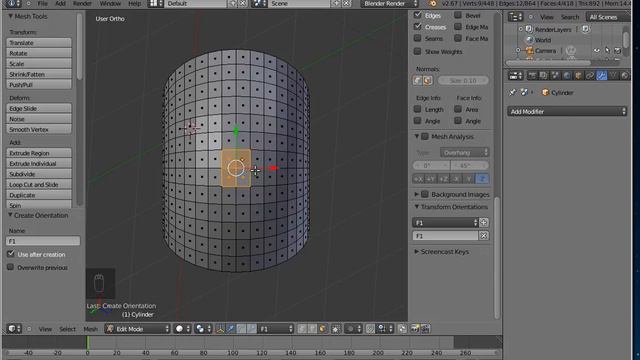Open the File menu
The width and height of the screenshot is (640, 360).
(42, 3)
